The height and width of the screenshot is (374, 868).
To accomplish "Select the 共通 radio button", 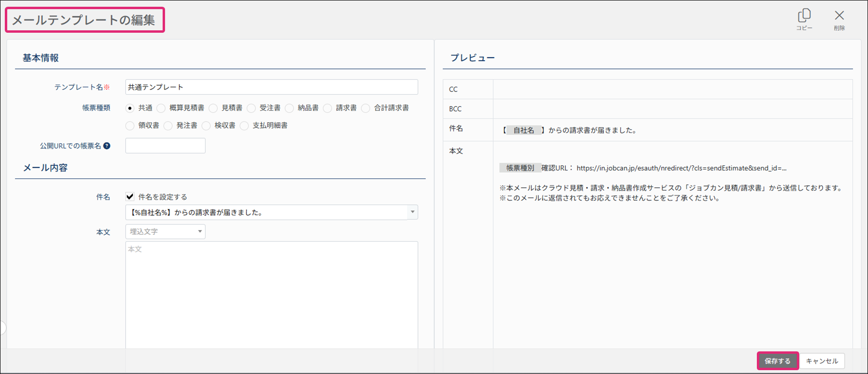I will click(130, 108).
